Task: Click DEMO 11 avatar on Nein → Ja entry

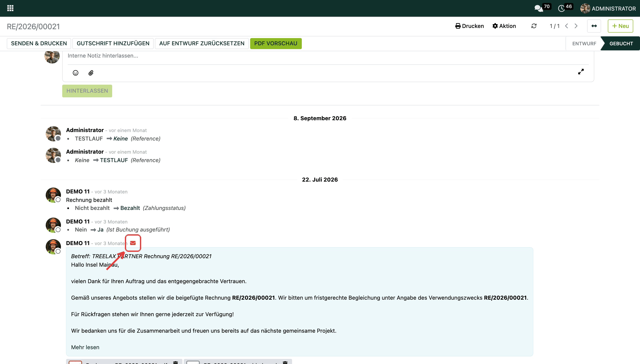Action: point(53,225)
